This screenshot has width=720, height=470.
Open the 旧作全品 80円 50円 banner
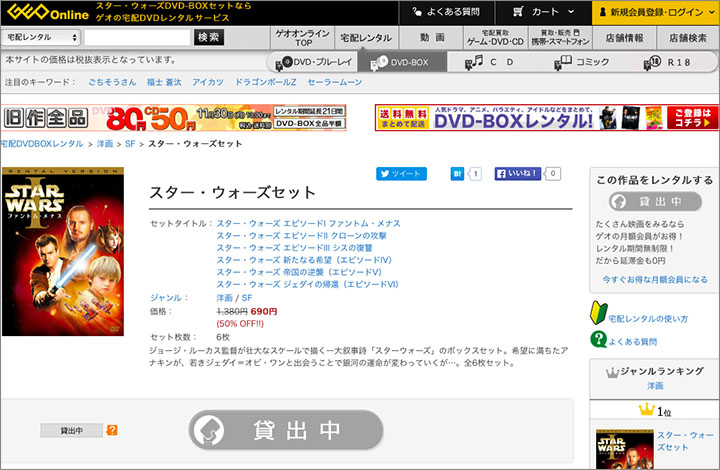point(174,118)
